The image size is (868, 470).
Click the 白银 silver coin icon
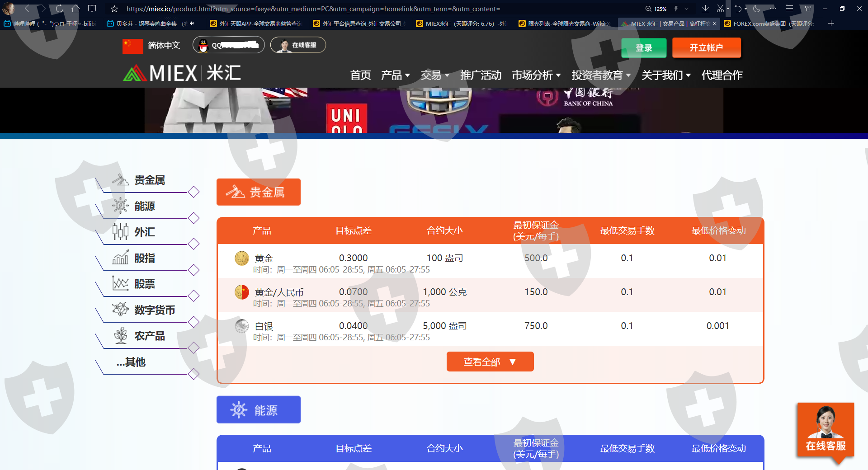point(242,326)
